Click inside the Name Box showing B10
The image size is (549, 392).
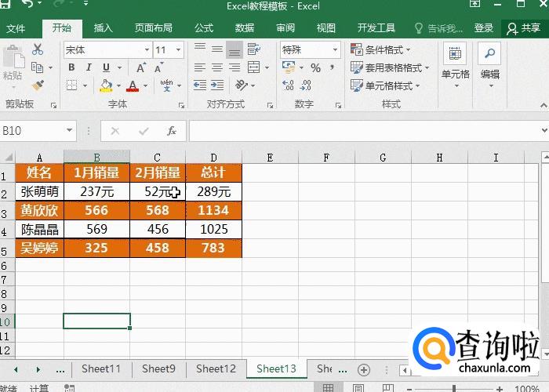click(x=31, y=131)
